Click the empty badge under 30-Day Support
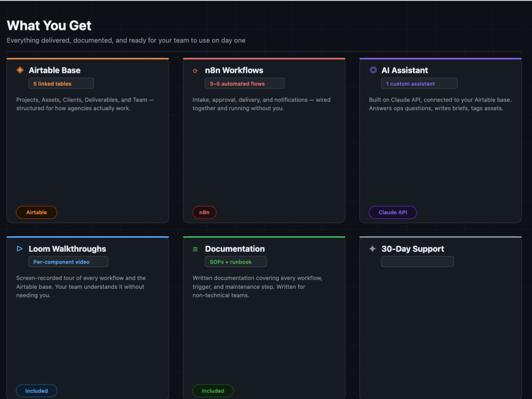Image resolution: width=532 pixels, height=399 pixels. pos(417,262)
